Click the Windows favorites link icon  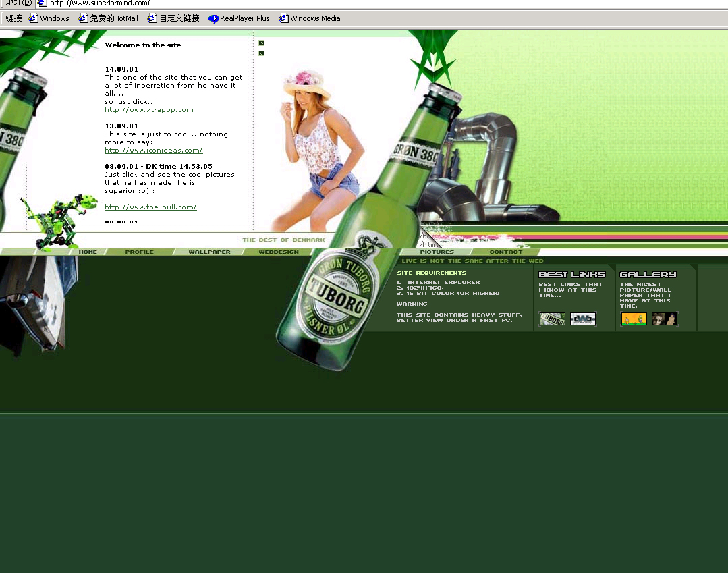pyautogui.click(x=33, y=18)
